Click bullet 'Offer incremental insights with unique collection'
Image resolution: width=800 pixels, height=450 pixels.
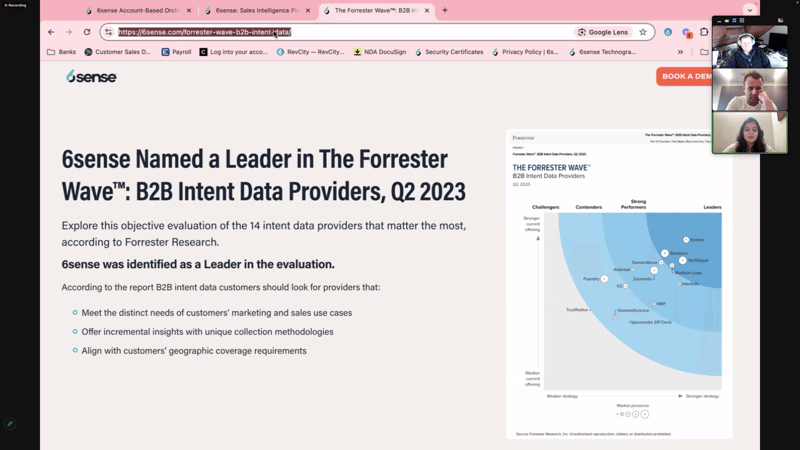pyautogui.click(x=207, y=332)
